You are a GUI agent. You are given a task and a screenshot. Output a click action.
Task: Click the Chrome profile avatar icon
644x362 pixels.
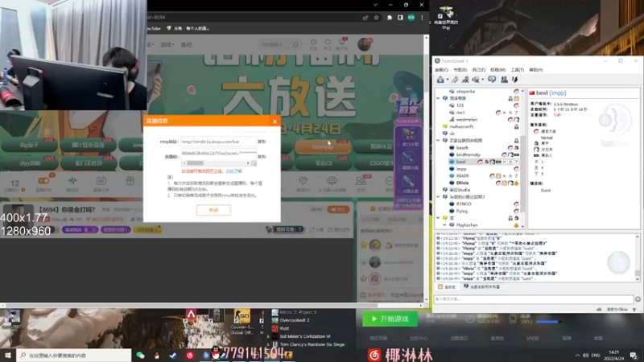[411, 18]
